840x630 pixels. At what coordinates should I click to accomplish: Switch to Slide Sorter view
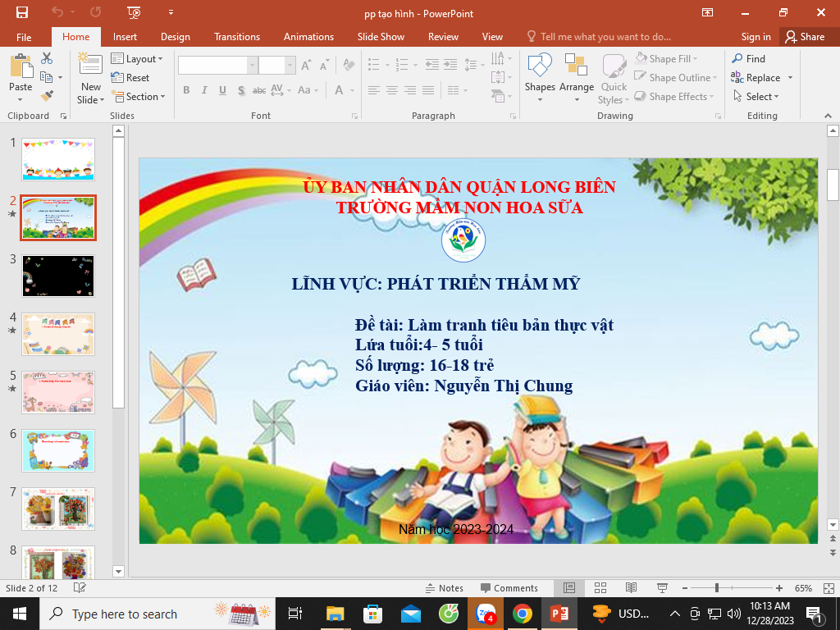600,588
